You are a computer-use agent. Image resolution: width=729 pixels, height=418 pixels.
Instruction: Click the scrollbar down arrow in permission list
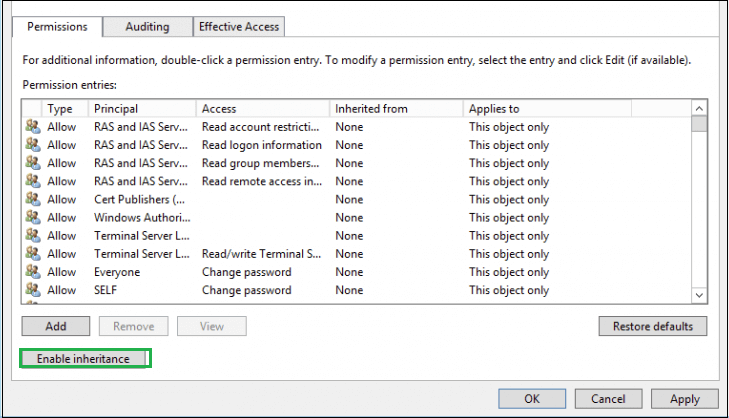click(x=699, y=295)
